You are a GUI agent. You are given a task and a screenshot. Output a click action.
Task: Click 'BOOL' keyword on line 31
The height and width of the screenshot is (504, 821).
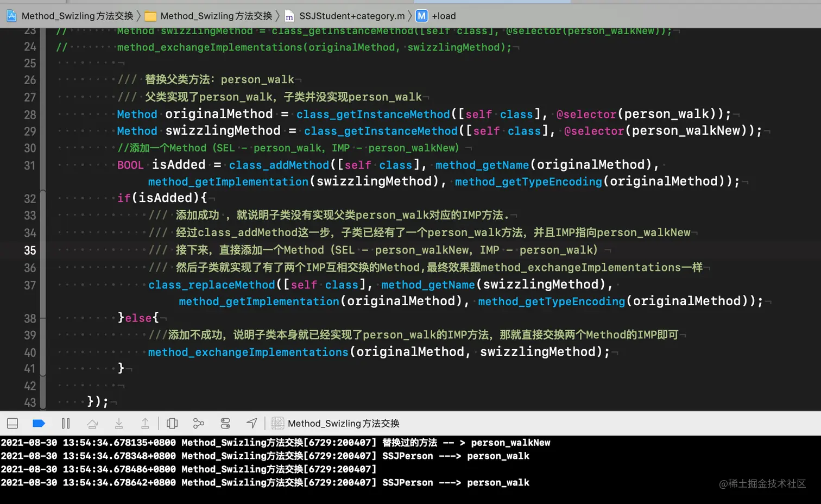coord(130,165)
